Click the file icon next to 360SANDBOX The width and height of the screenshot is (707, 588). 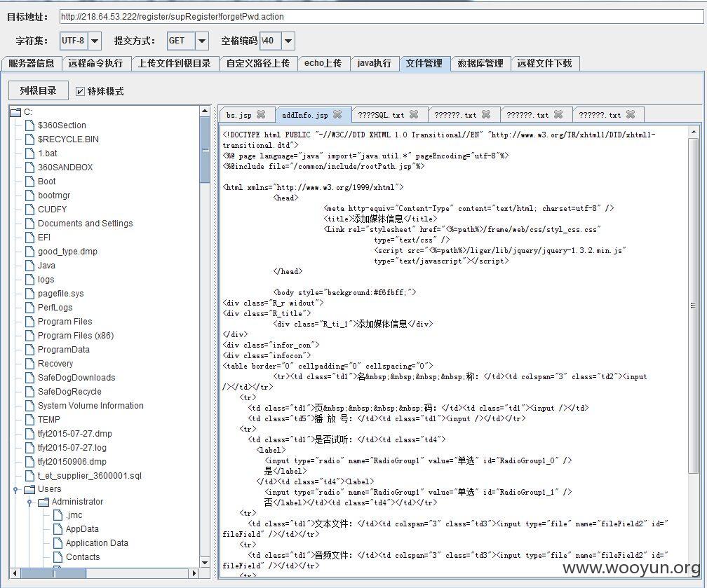(29, 167)
